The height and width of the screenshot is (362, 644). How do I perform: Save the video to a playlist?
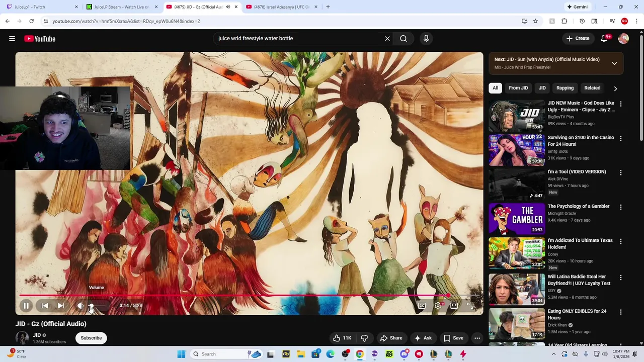pos(453,338)
